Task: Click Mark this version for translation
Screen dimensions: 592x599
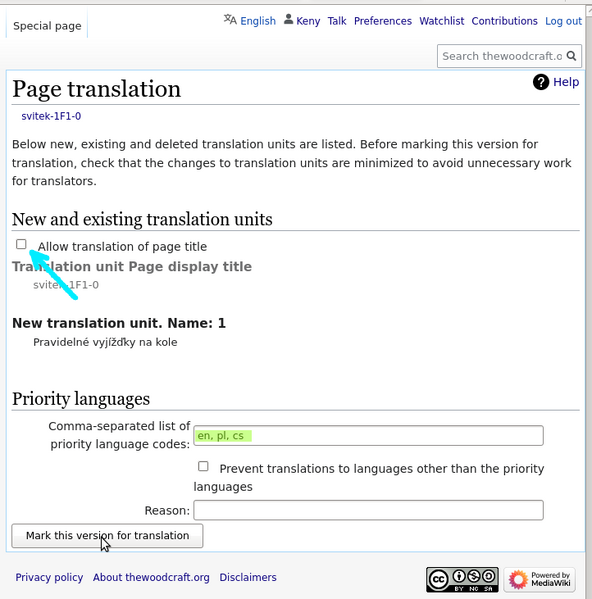Action: [107, 536]
